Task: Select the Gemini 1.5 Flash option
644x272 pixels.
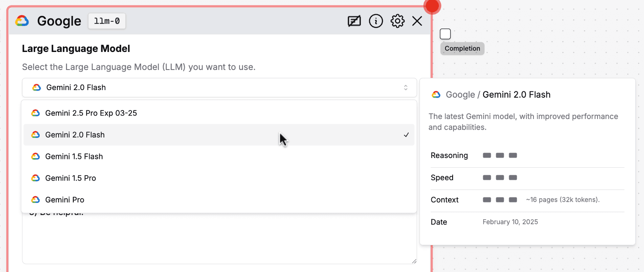Action: 219,156
